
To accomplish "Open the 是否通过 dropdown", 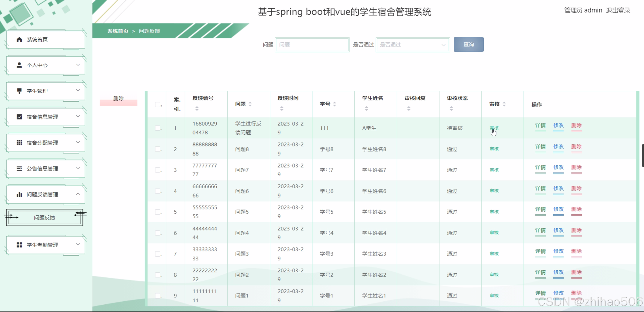I will point(412,44).
